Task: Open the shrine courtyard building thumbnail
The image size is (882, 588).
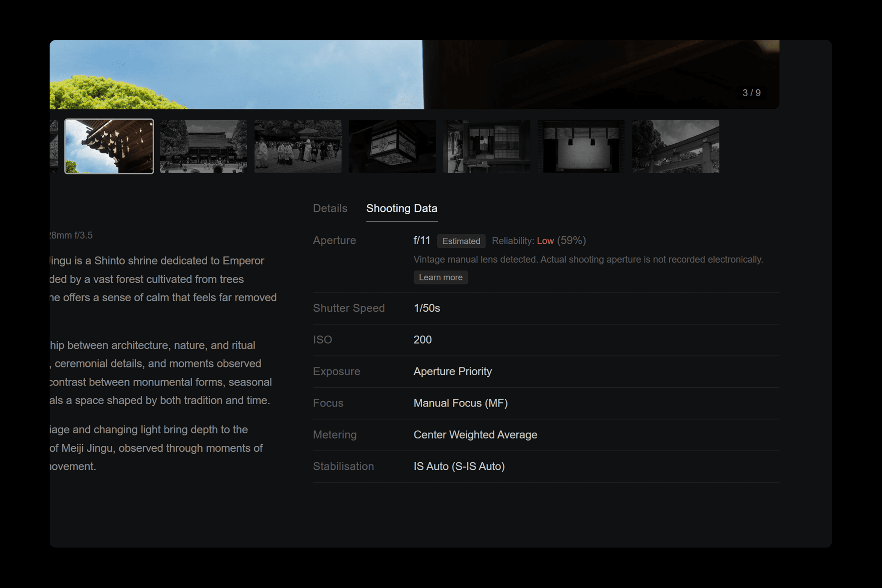Action: pos(204,146)
